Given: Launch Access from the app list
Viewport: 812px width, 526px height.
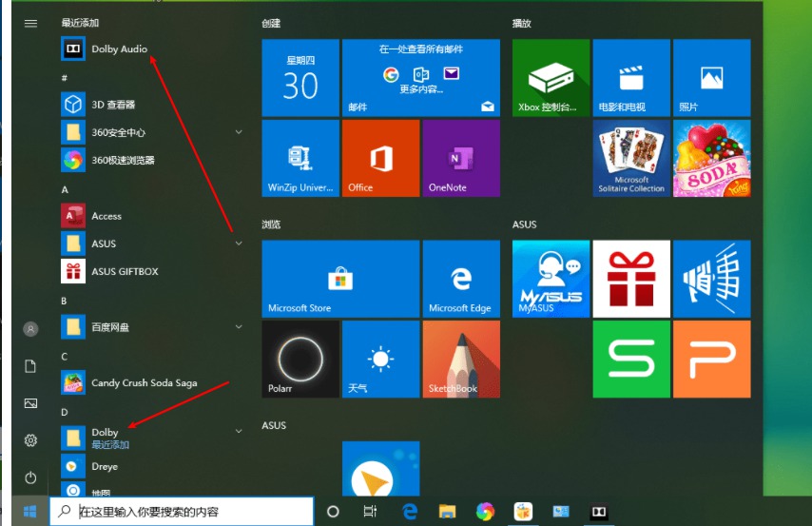Looking at the screenshot, I should (x=150, y=216).
